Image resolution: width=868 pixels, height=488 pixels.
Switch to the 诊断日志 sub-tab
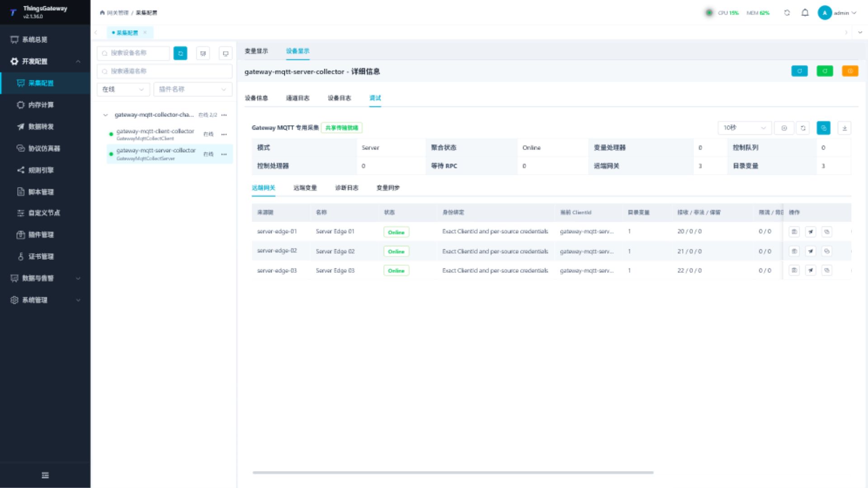point(347,188)
